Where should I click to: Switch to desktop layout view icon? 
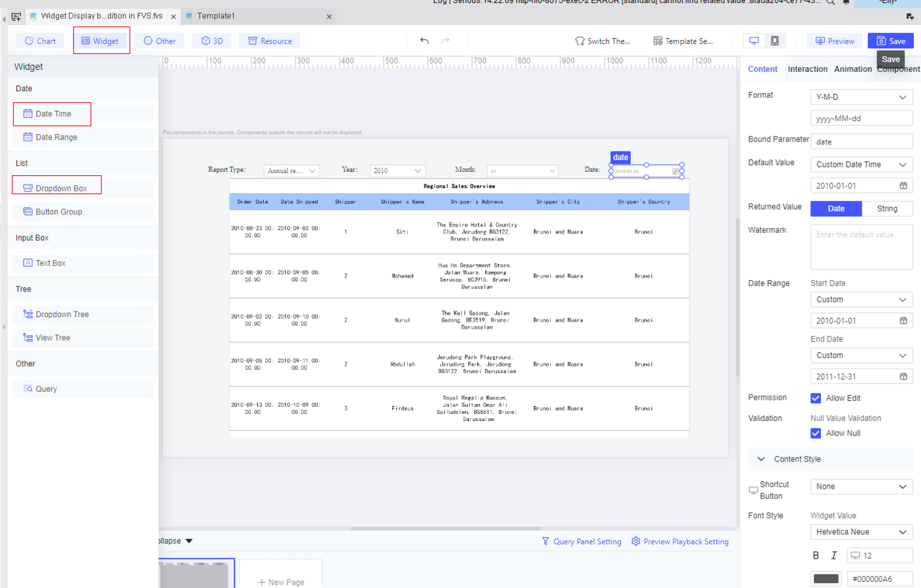pyautogui.click(x=754, y=41)
